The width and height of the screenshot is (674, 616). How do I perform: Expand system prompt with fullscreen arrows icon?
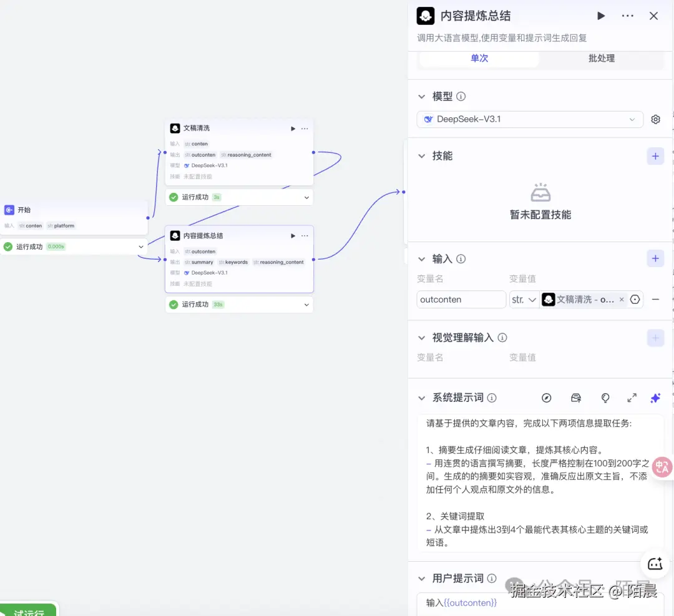click(632, 398)
